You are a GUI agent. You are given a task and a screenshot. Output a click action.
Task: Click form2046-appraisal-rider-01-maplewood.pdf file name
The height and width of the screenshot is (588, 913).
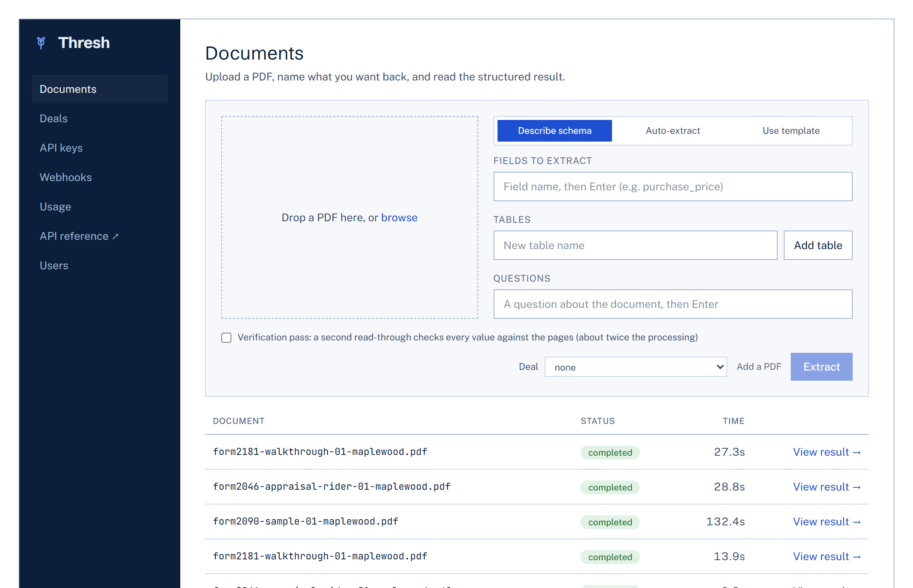coord(332,487)
